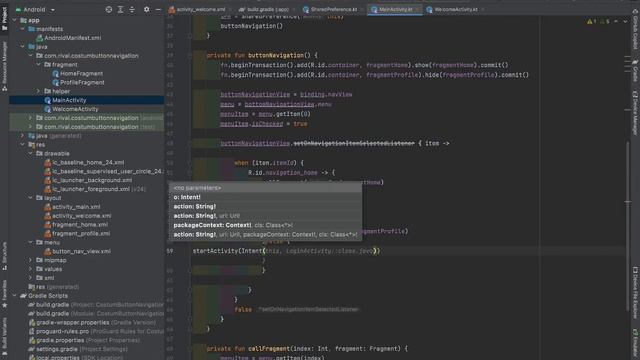Collapse the Gradle Scripts node
The height and width of the screenshot is (360, 640).
click(x=15, y=296)
